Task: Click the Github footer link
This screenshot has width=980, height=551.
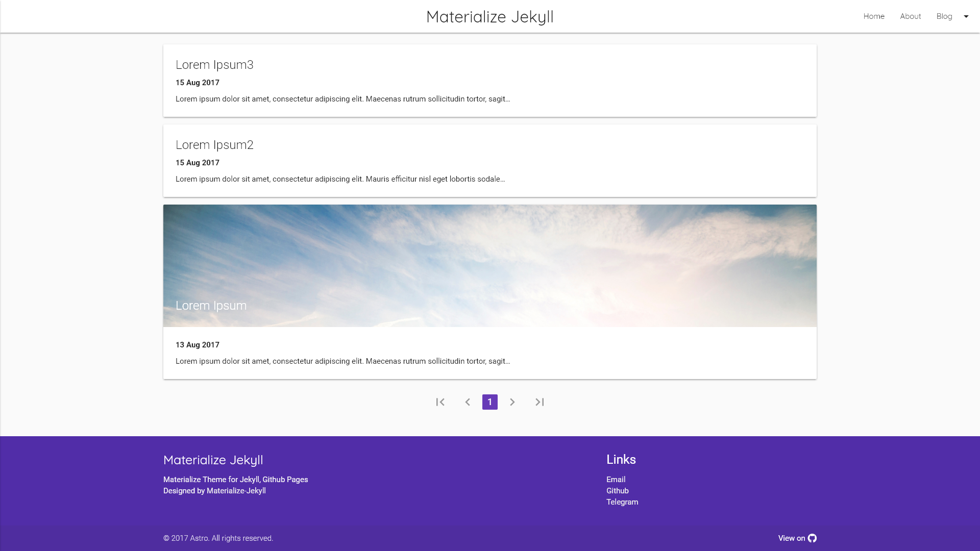Action: pyautogui.click(x=617, y=491)
